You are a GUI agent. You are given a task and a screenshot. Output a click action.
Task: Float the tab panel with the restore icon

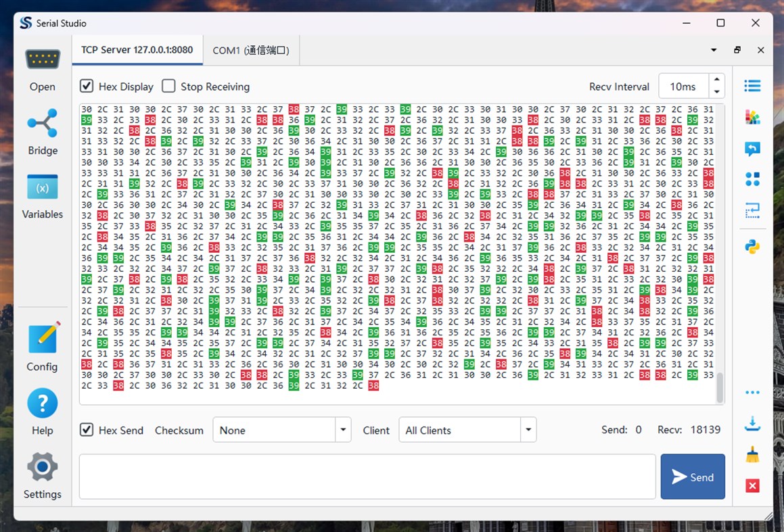coord(737,50)
